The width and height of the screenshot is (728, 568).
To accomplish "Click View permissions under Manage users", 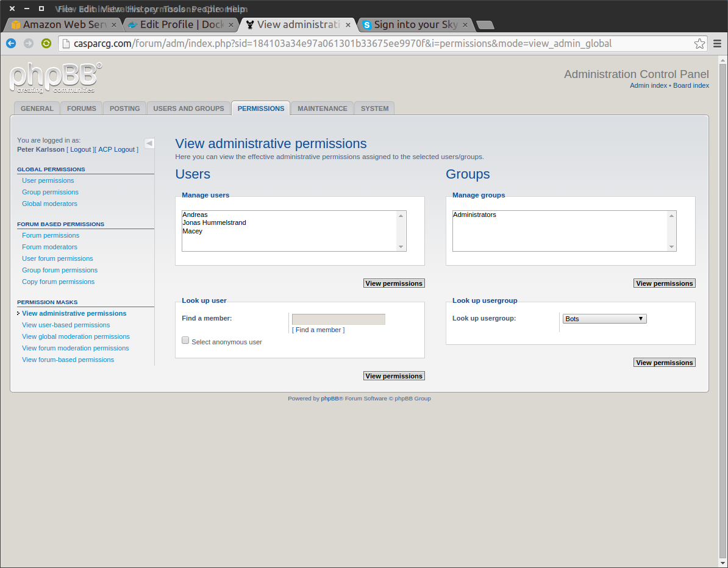I will coord(394,283).
